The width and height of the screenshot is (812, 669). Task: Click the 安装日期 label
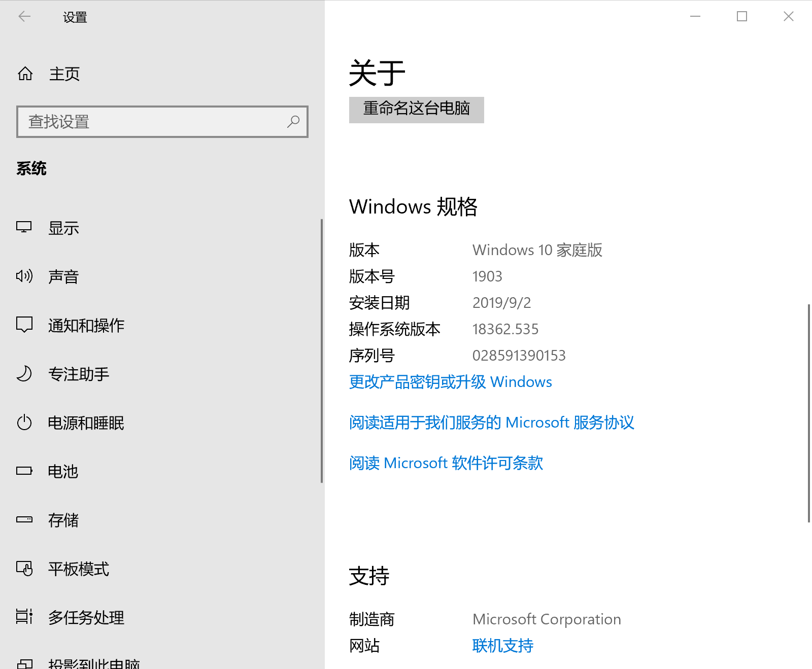380,303
